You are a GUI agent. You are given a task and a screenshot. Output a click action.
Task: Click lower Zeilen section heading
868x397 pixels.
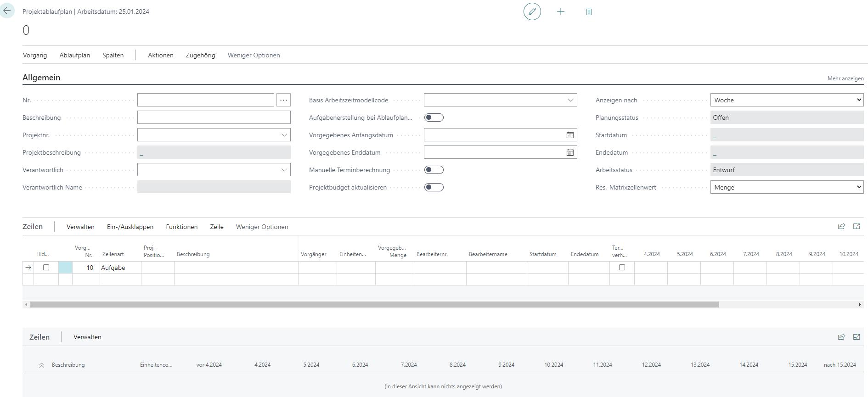39,337
